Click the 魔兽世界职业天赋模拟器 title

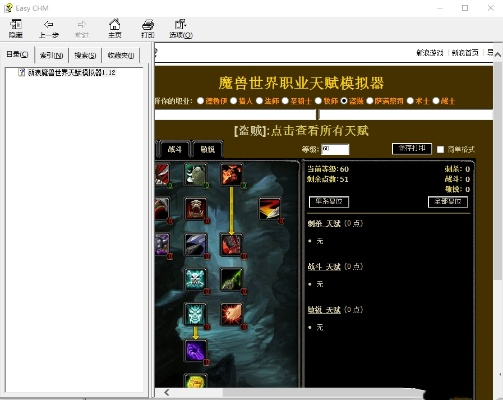(301, 83)
